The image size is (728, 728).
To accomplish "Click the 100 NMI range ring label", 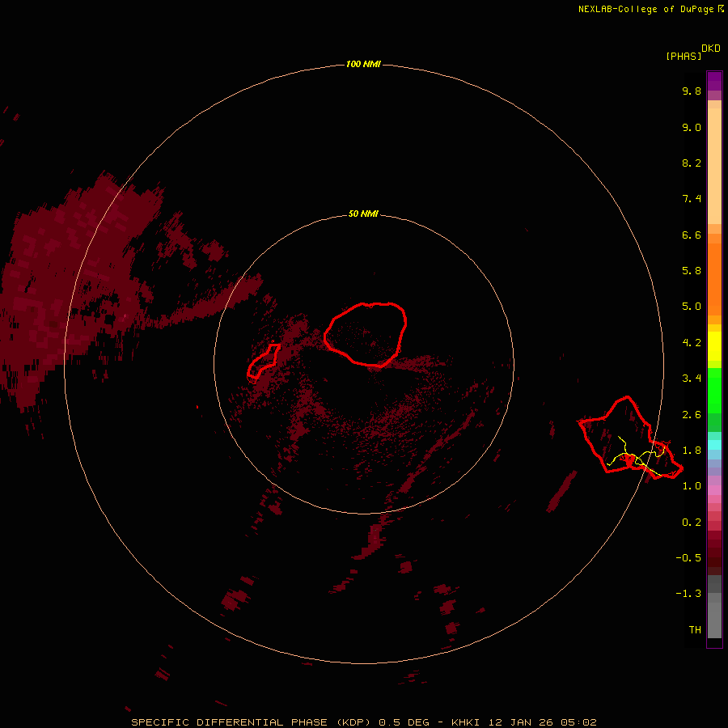I will (363, 64).
